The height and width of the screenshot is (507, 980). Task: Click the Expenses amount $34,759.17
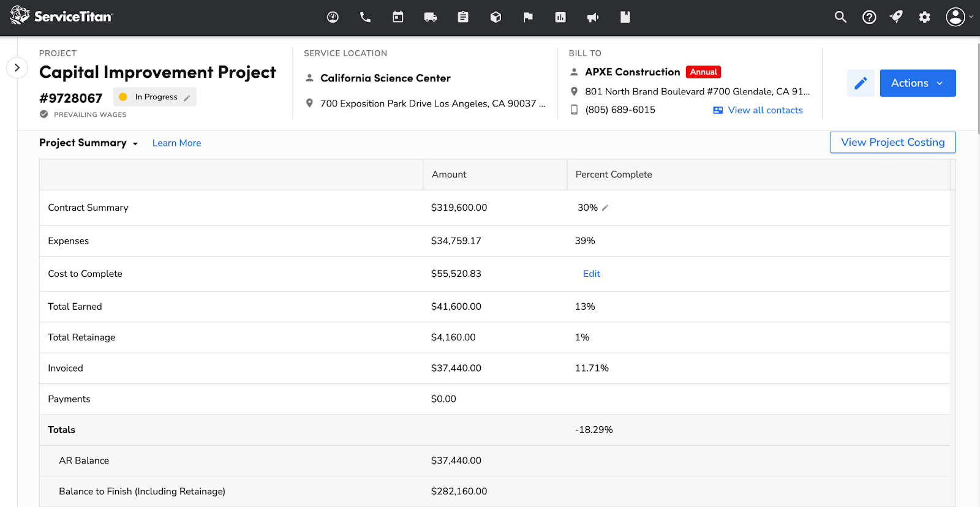pyautogui.click(x=456, y=241)
